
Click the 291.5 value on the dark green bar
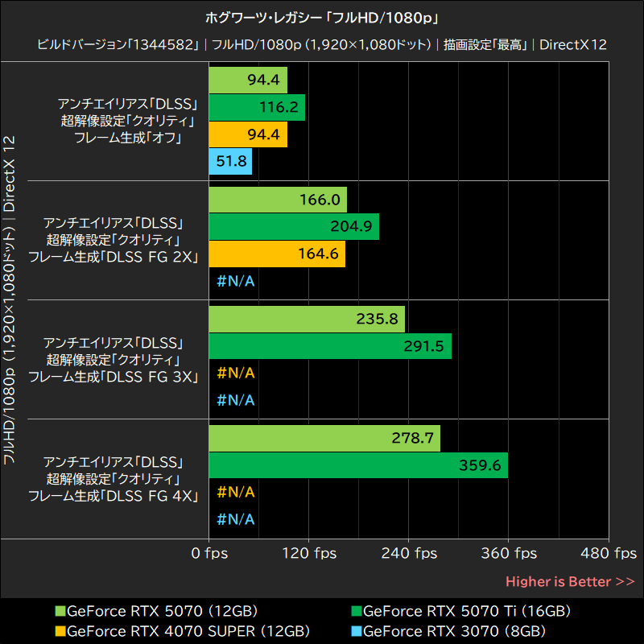[x=424, y=346]
